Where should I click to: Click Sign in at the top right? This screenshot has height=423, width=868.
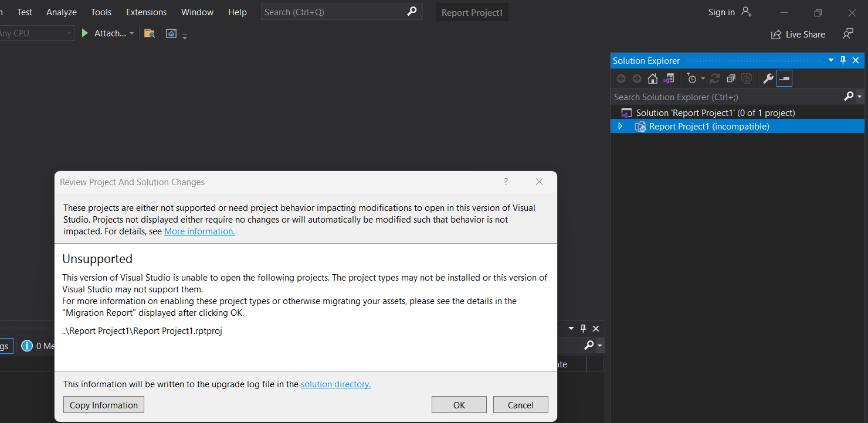[x=721, y=12]
